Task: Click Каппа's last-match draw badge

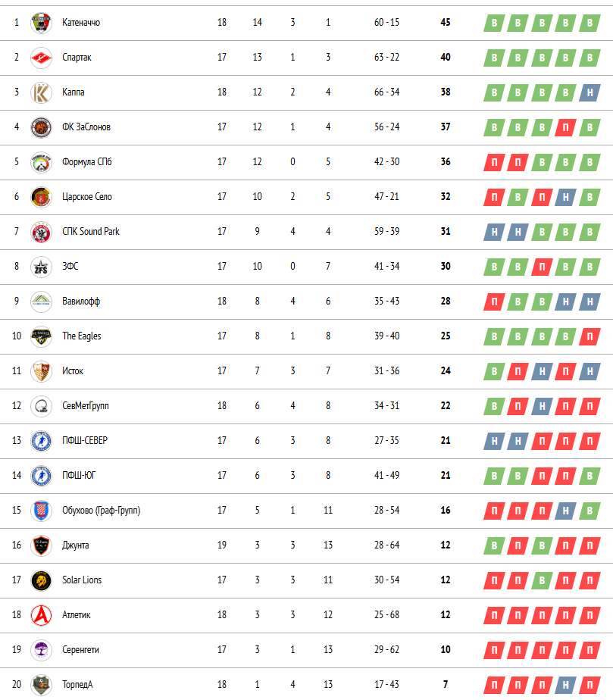Action: tap(590, 93)
